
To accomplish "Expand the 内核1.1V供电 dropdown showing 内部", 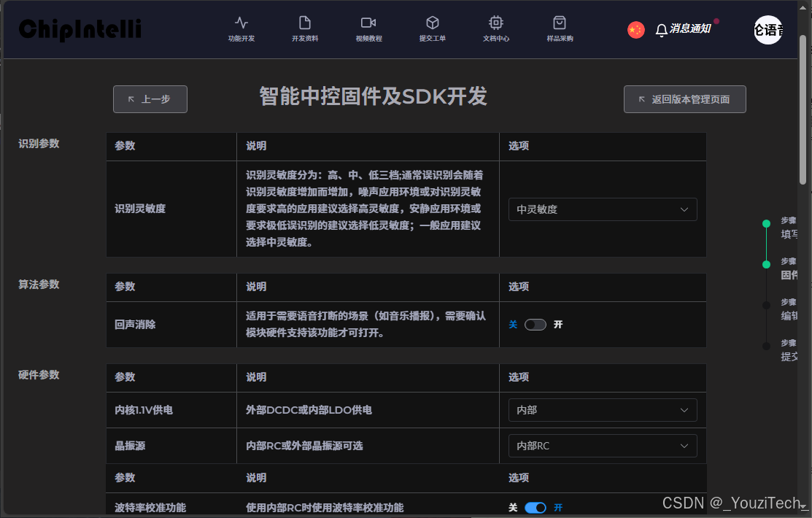I will [602, 410].
